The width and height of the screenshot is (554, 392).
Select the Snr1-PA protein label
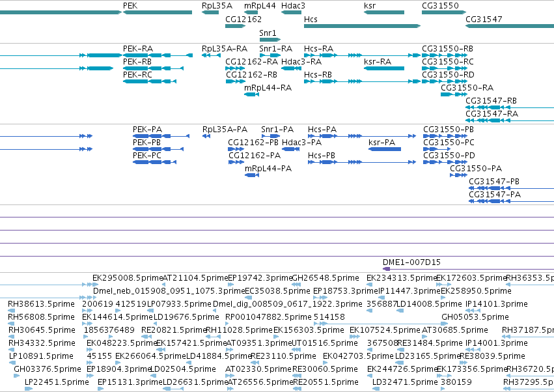[x=277, y=130]
